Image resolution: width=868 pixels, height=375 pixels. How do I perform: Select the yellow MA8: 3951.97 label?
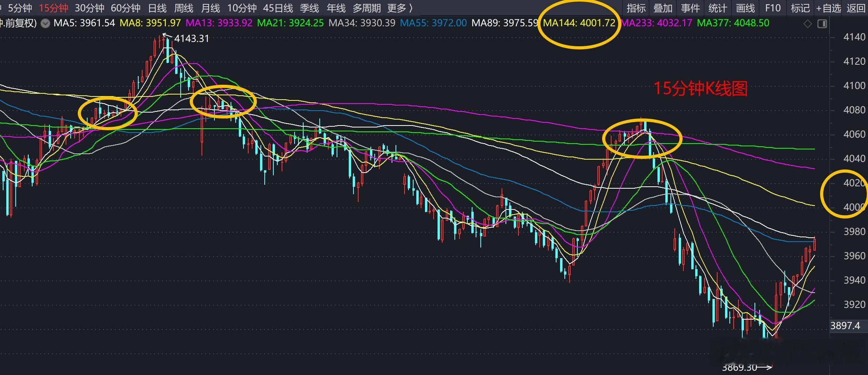(x=150, y=23)
